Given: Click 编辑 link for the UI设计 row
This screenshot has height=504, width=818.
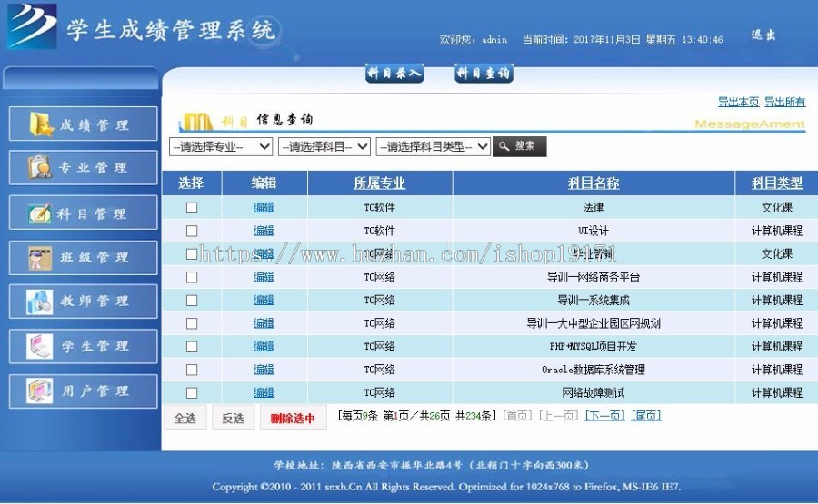Looking at the screenshot, I should pyautogui.click(x=264, y=231).
